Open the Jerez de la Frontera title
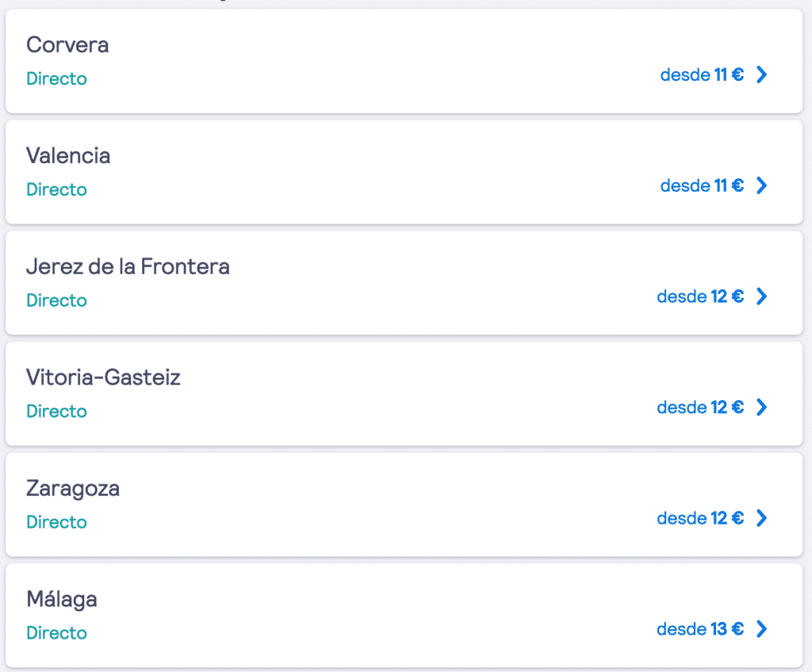This screenshot has height=672, width=812. coord(128,267)
